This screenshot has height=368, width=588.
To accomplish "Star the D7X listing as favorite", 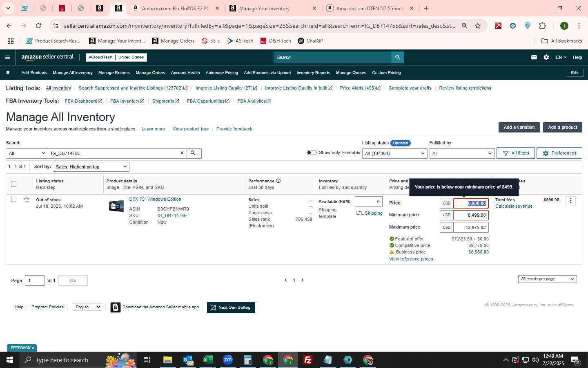I will tap(27, 200).
